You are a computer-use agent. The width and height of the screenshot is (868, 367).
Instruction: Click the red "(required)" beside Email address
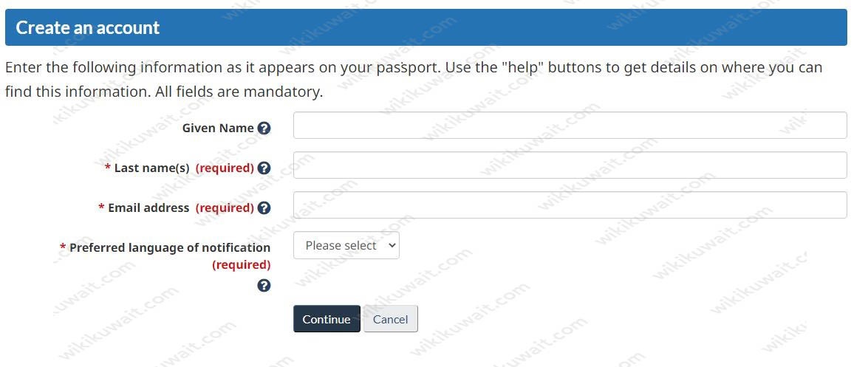(225, 208)
